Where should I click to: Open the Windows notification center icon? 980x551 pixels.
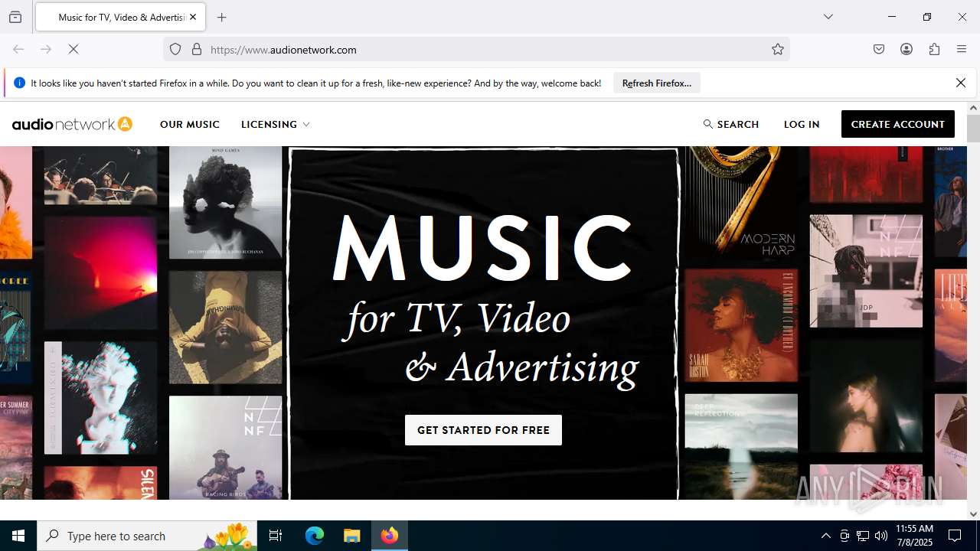955,536
